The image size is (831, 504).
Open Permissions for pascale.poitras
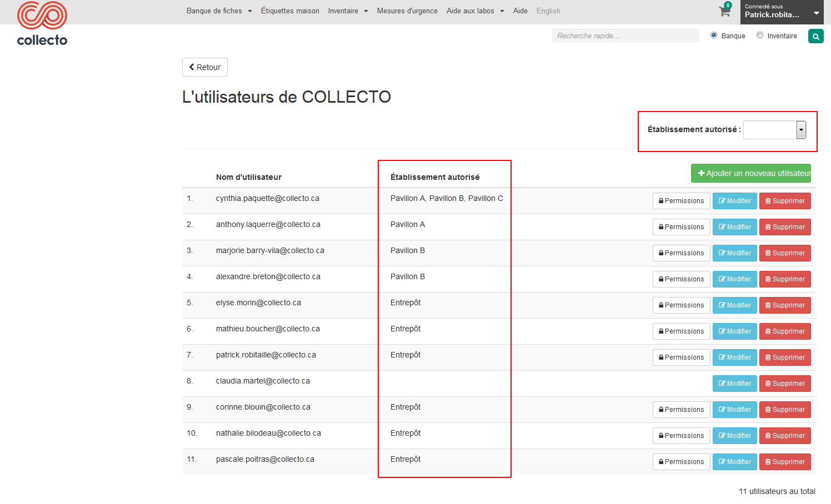point(682,462)
